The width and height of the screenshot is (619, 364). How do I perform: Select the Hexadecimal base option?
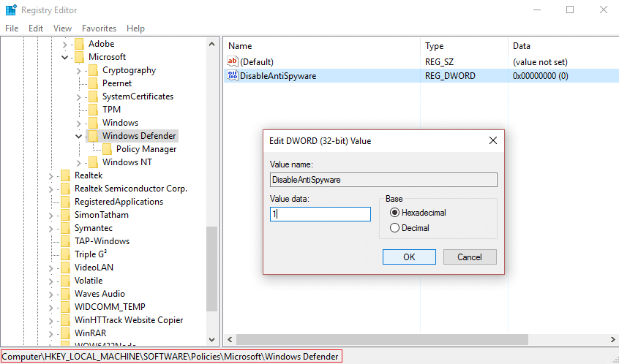pyautogui.click(x=395, y=213)
